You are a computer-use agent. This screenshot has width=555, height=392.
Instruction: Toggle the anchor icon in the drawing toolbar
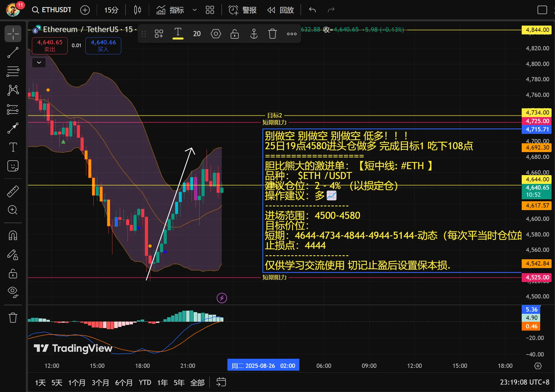click(x=254, y=34)
